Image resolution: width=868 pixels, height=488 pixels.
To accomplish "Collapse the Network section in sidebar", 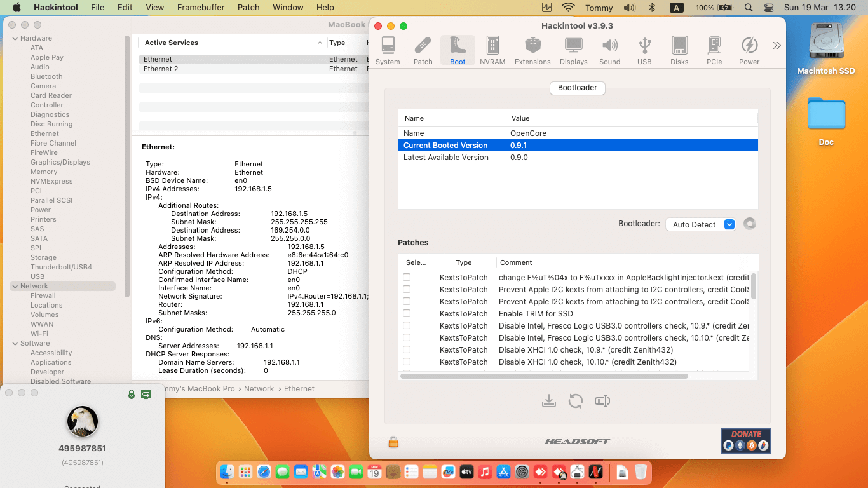I will (15, 287).
